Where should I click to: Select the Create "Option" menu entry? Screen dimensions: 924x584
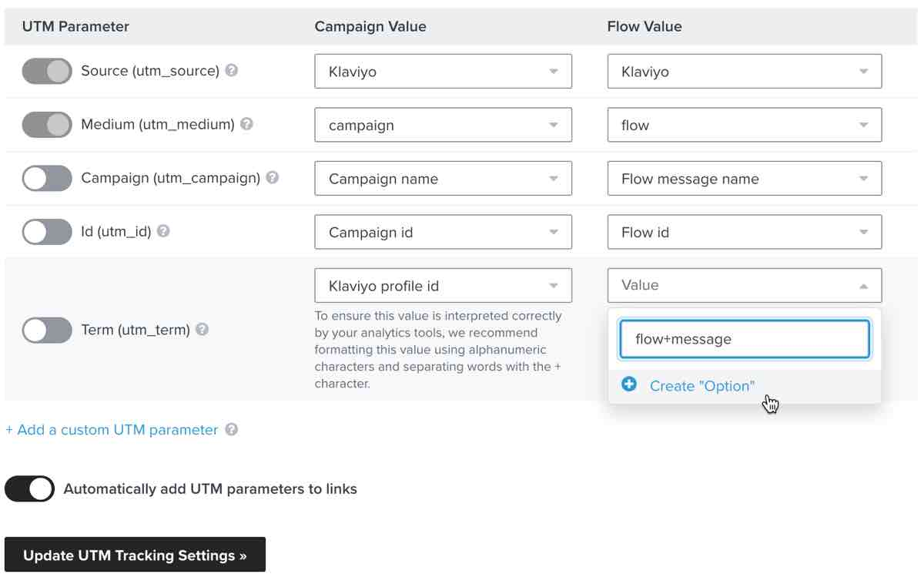click(x=744, y=386)
